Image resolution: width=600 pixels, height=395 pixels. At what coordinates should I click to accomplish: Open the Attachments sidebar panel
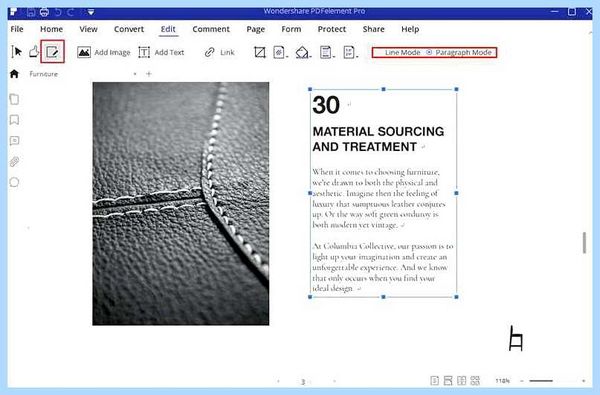pyautogui.click(x=14, y=162)
